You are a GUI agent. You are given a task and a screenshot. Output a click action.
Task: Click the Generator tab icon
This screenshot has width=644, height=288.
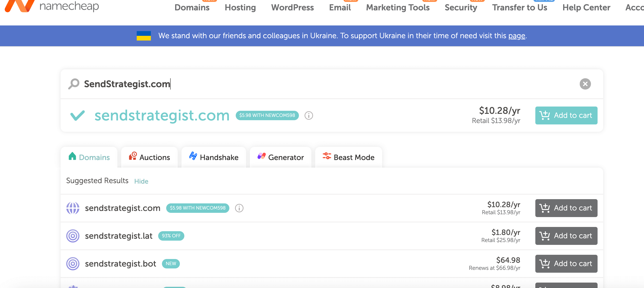[261, 156]
